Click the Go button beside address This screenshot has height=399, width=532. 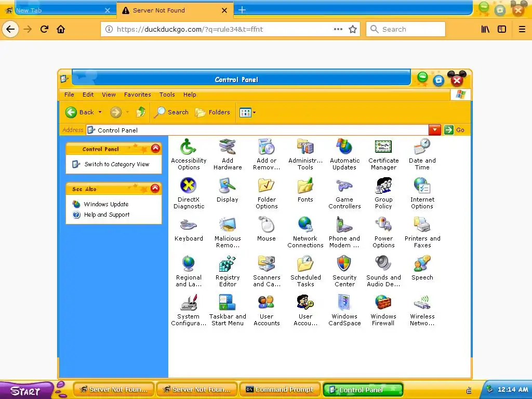click(x=454, y=130)
